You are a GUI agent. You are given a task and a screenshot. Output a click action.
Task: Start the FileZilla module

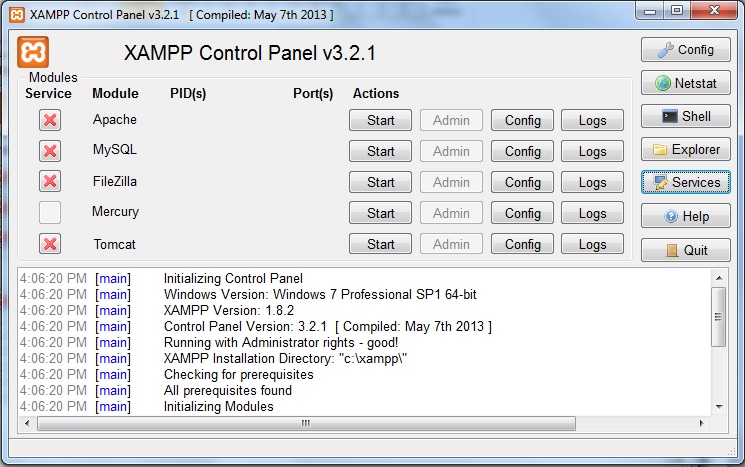pos(381,182)
